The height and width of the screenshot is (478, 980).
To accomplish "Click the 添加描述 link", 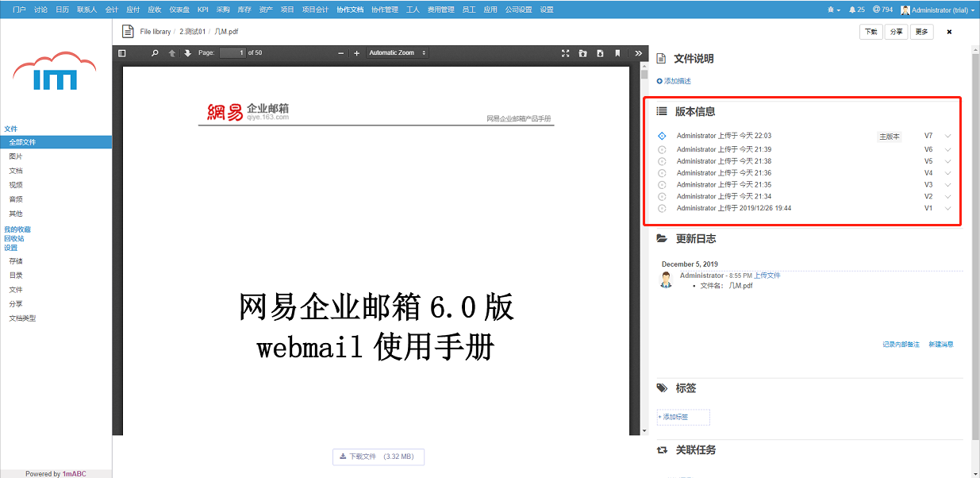I will (674, 81).
